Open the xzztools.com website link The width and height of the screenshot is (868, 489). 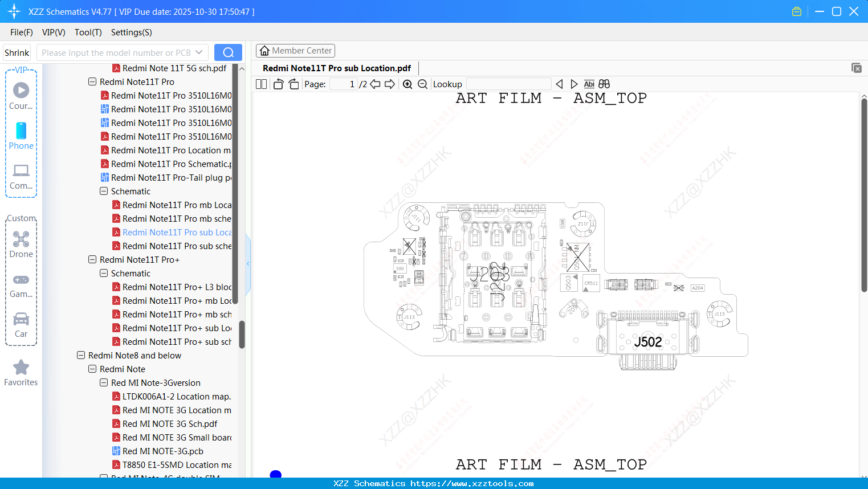472,483
